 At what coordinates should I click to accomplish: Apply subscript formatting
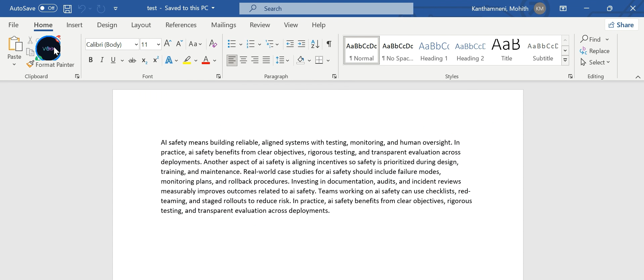(144, 60)
